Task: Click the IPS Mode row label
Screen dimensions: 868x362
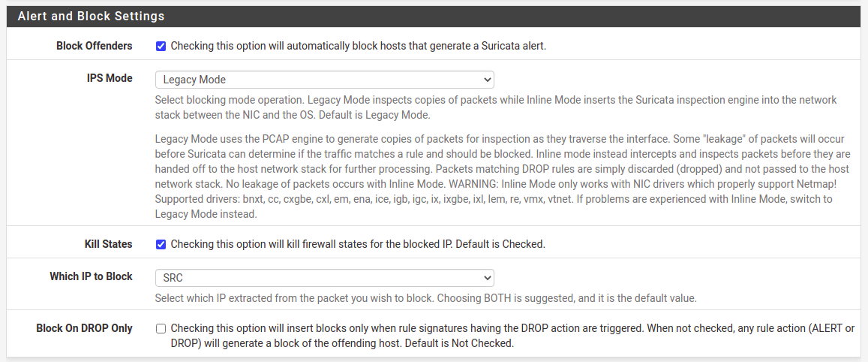Action: pyautogui.click(x=110, y=78)
